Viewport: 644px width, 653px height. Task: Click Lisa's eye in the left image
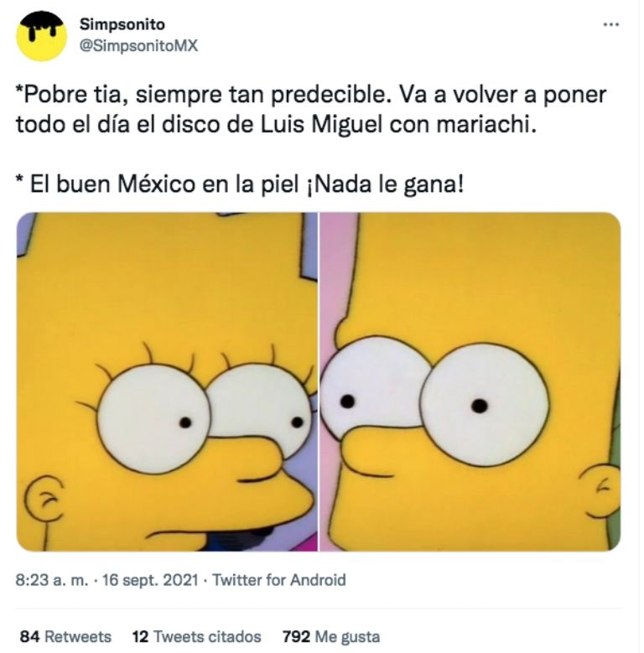[153, 419]
